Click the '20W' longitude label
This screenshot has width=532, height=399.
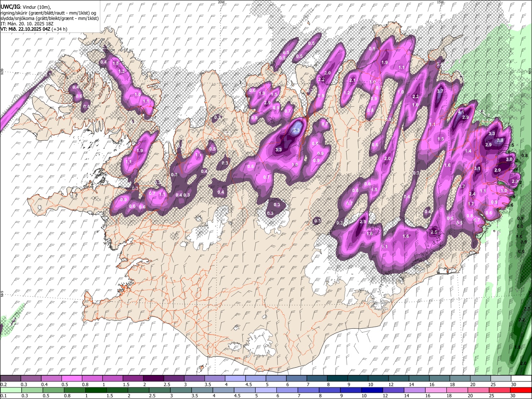tap(221, 2)
